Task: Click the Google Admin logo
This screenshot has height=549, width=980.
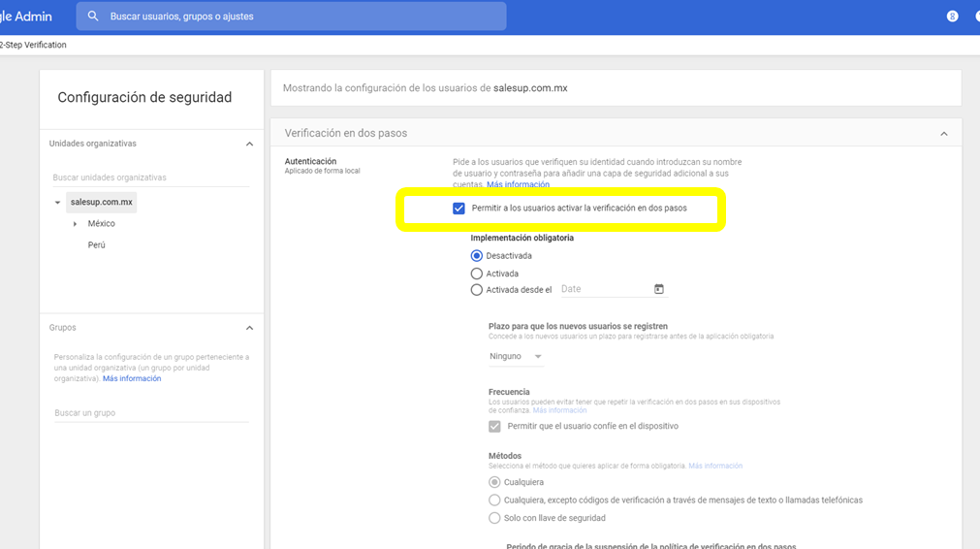Action: pyautogui.click(x=25, y=16)
